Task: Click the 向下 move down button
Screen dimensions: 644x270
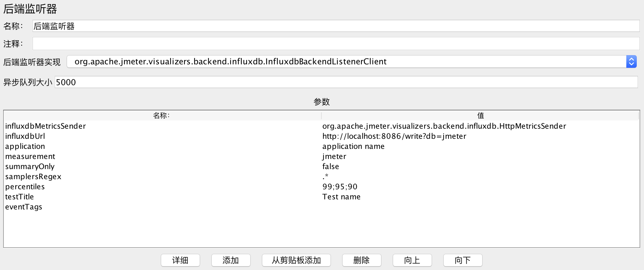Action: [463, 260]
